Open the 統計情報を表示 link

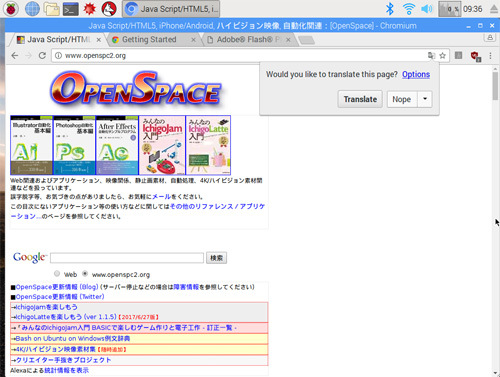pos(67,370)
